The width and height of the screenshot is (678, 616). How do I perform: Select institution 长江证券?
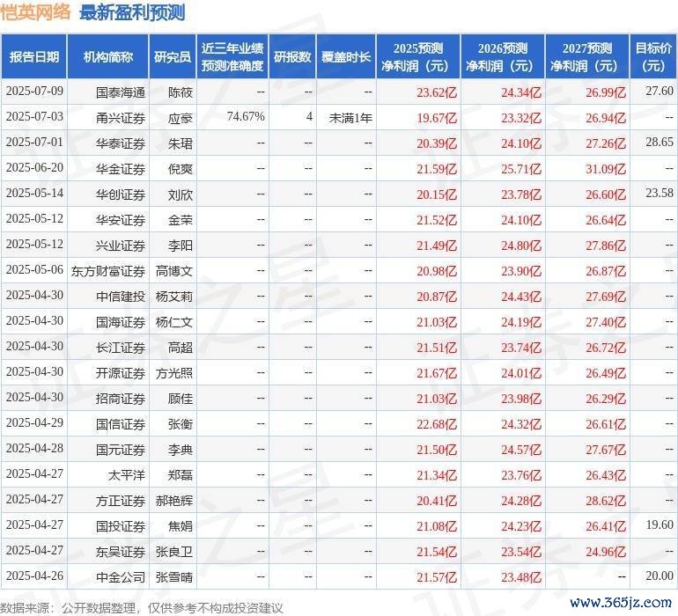121,347
